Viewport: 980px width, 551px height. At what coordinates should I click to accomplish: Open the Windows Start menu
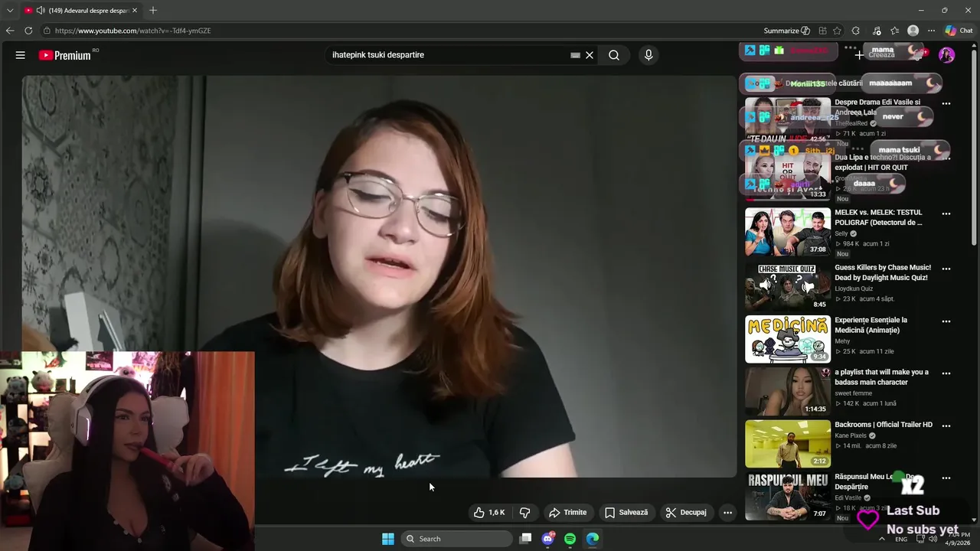(388, 539)
